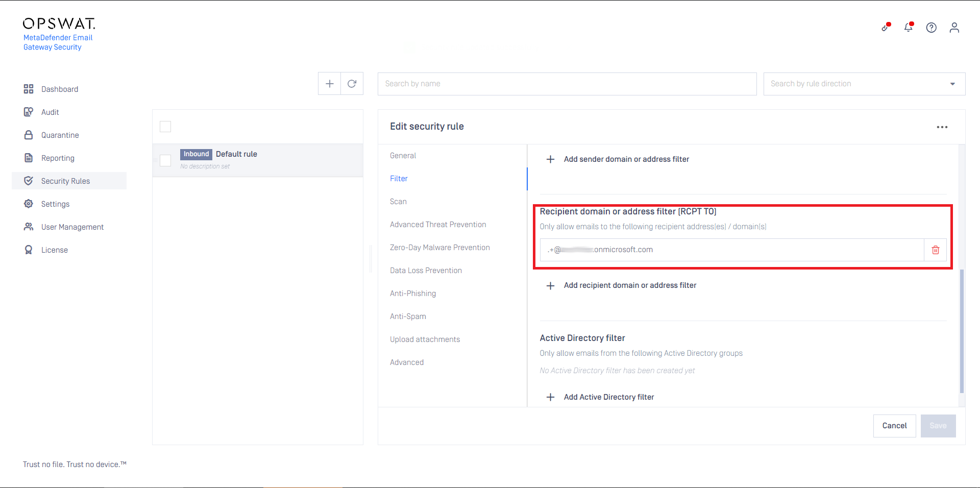Click the key icon in header

(x=886, y=28)
